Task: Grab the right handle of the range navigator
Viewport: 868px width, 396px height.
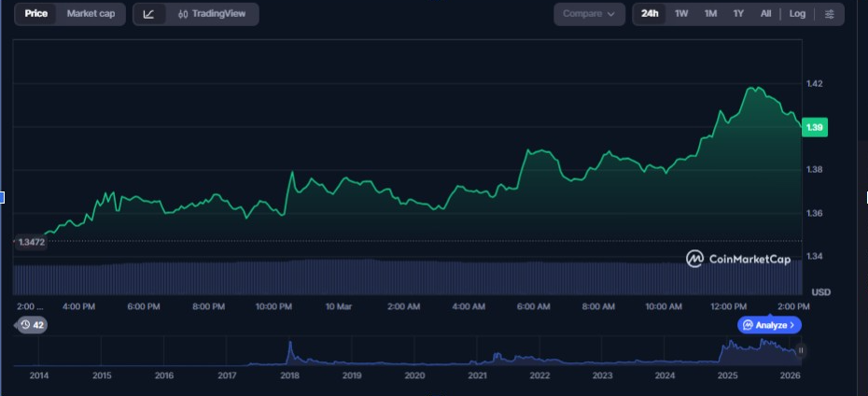Action: [x=800, y=350]
